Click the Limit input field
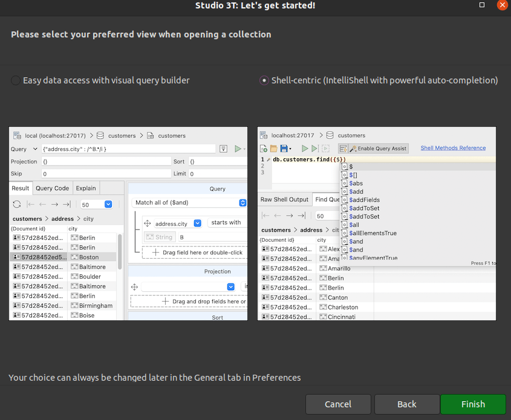 [218, 173]
